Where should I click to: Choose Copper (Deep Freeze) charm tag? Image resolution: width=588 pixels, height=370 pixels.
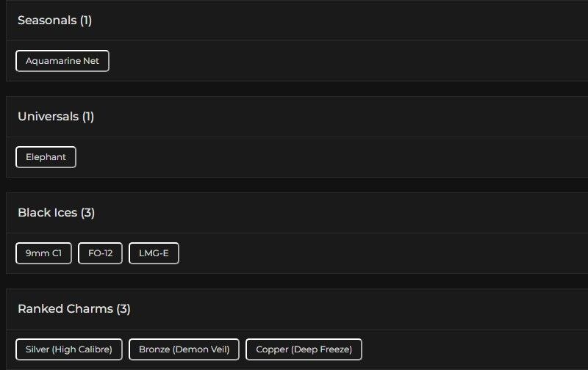tap(304, 349)
